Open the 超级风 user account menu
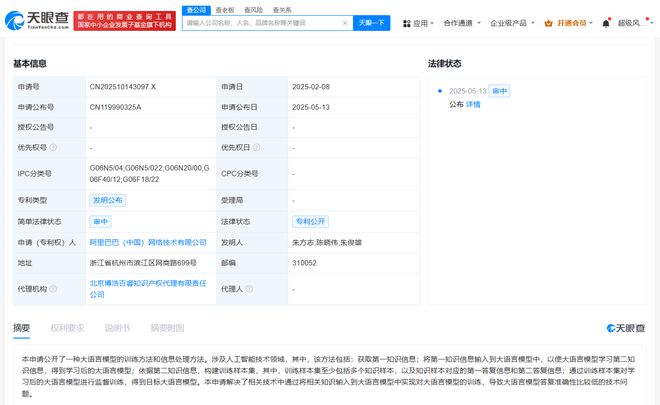This screenshot has width=660, height=405. 636,23
